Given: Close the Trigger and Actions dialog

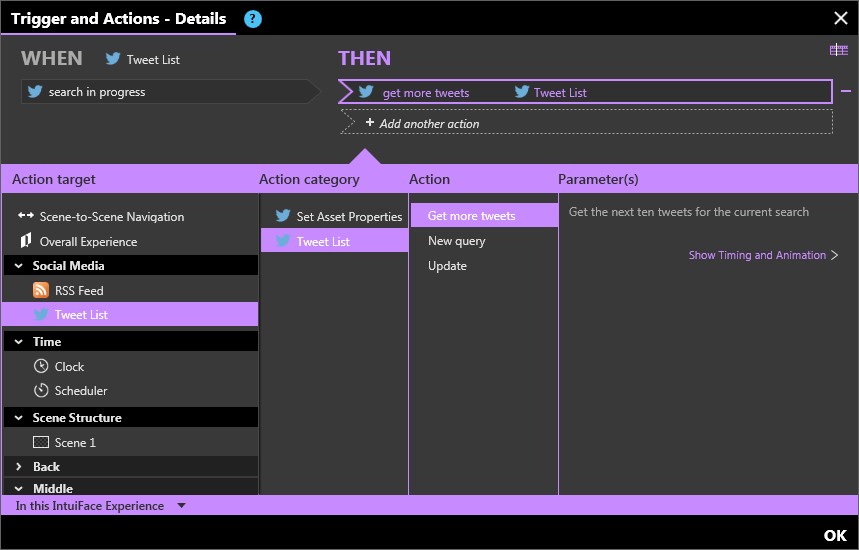Looking at the screenshot, I should tap(841, 18).
